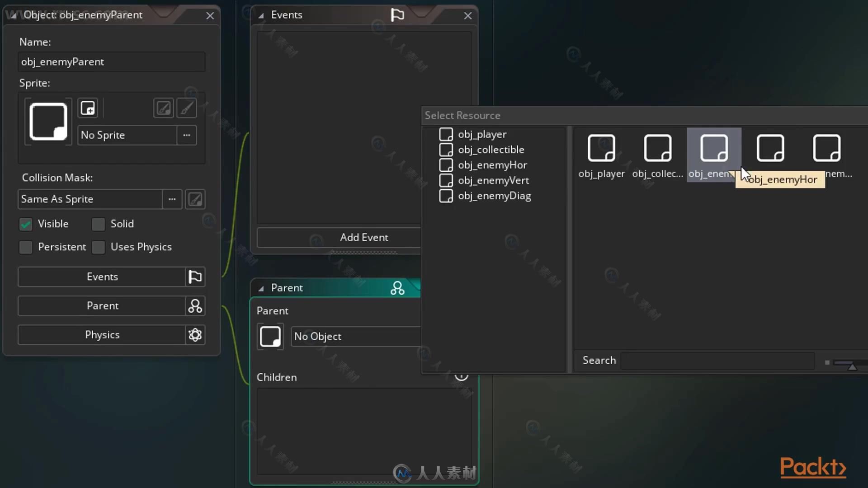Select obj_enemyDiag from resource list
The image size is (868, 488).
494,196
